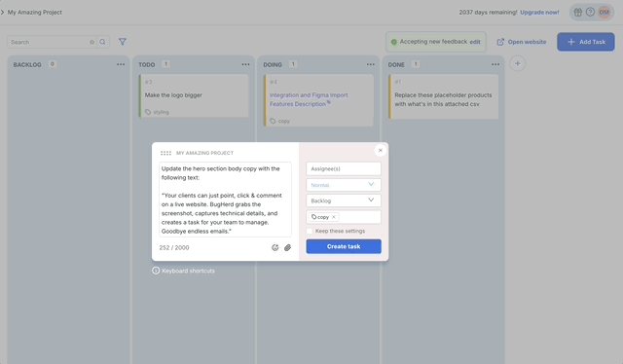Open the BACKLOG column options menu
This screenshot has height=364, width=623.
(121, 64)
